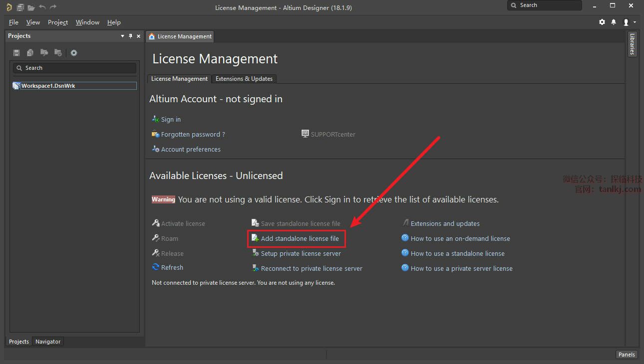Open Projects panel settings via gear icon
Image resolution: width=644 pixels, height=364 pixels.
74,53
